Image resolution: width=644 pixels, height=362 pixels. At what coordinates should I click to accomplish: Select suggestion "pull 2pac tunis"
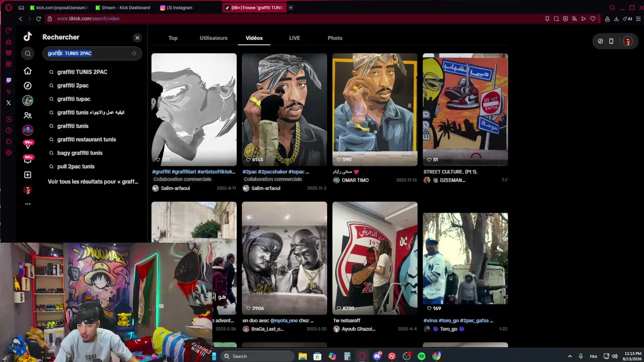pyautogui.click(x=76, y=167)
